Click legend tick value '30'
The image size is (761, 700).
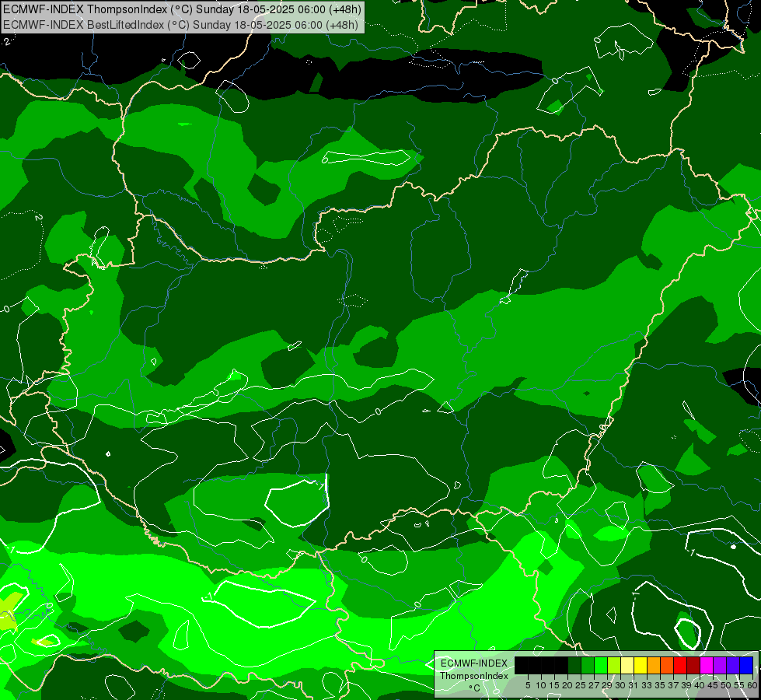621,685
